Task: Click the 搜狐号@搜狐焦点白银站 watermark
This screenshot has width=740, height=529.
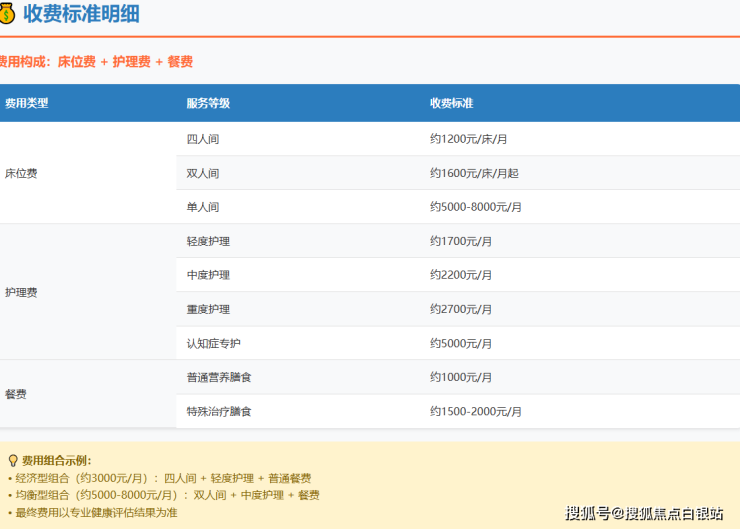Action: pos(644,513)
